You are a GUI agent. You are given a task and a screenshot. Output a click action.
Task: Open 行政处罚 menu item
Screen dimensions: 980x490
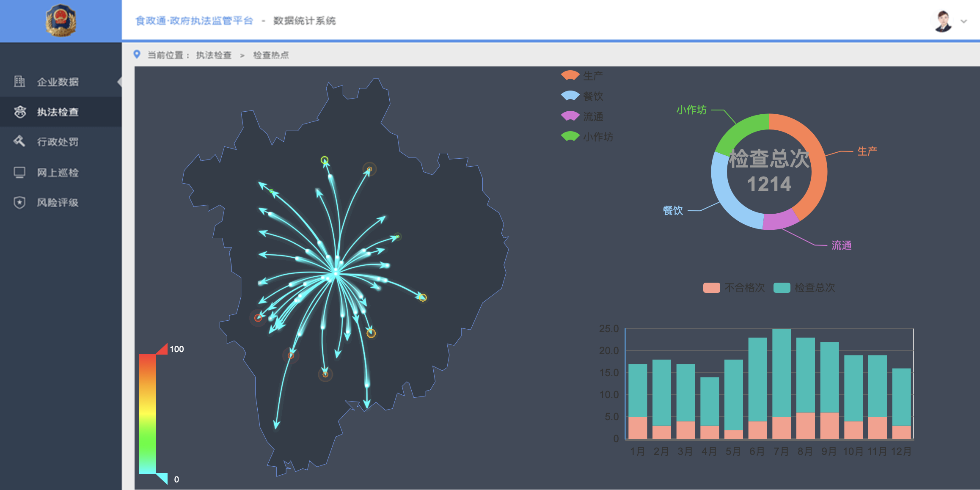coord(58,142)
